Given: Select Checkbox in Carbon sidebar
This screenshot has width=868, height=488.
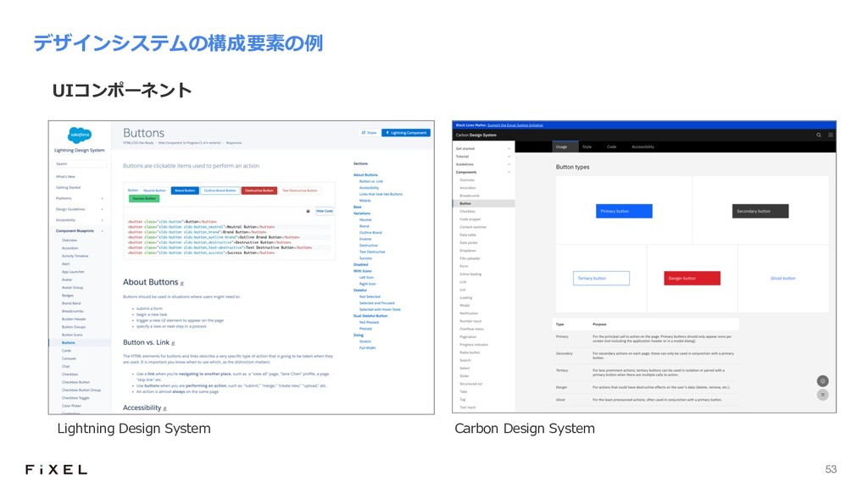Looking at the screenshot, I should pyautogui.click(x=467, y=211).
